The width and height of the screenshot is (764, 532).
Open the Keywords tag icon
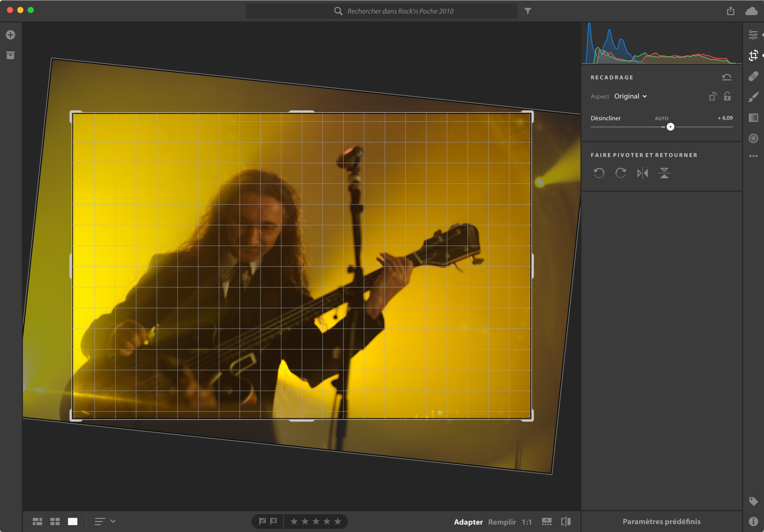(x=753, y=501)
